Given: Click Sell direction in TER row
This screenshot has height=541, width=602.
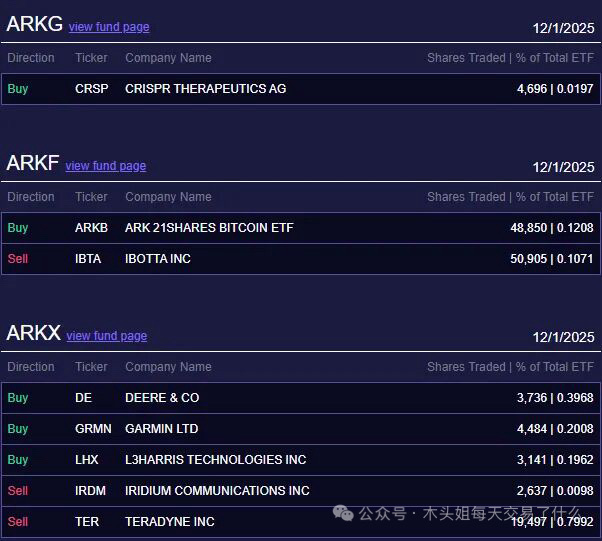Looking at the screenshot, I should point(18,522).
